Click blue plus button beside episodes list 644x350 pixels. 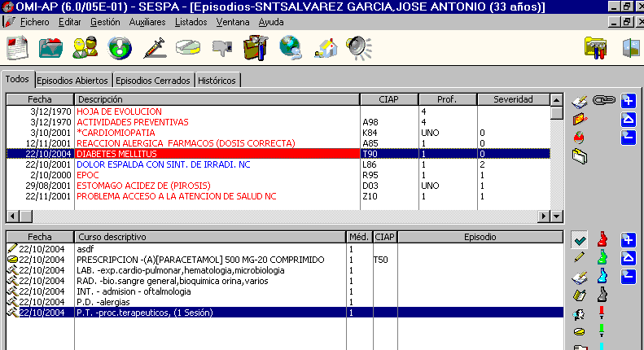tap(628, 101)
